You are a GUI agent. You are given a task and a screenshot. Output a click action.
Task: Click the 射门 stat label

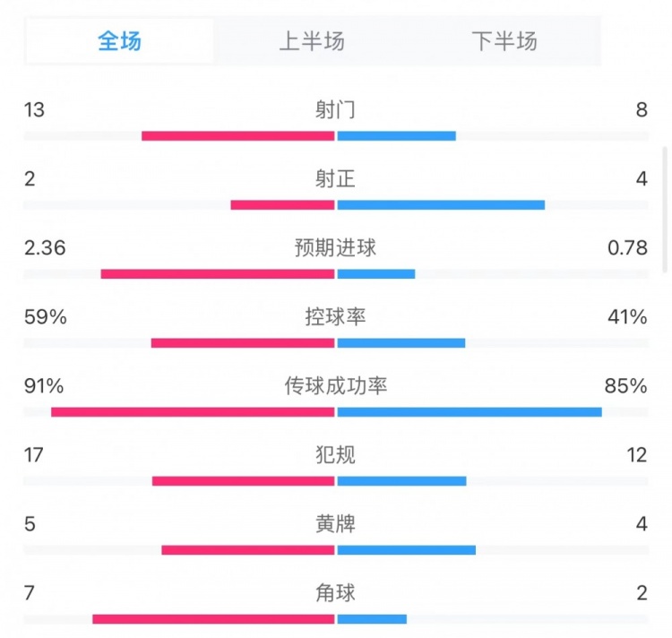pyautogui.click(x=336, y=110)
